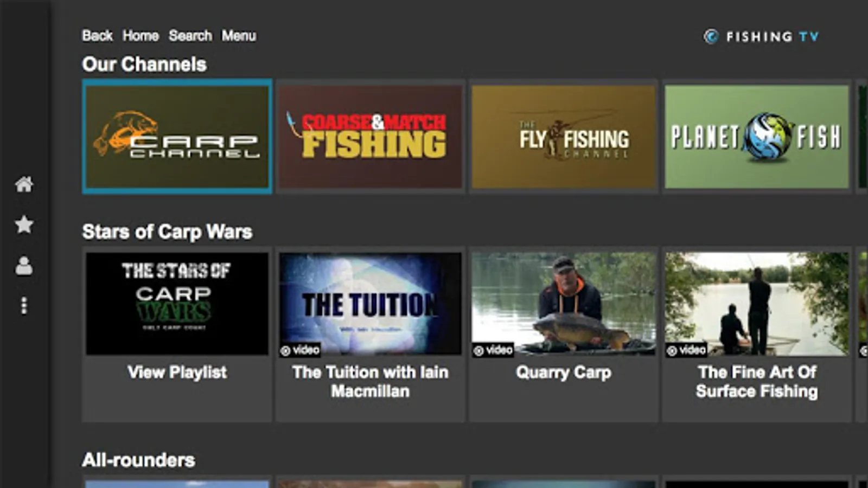Click the Fishing TV logo
The image size is (868, 488).
[x=762, y=36]
